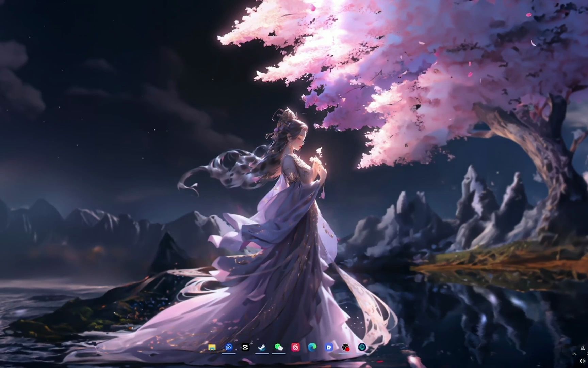Image resolution: width=588 pixels, height=368 pixels.
Task: Open the volume control from the system tray
Action: point(582,361)
